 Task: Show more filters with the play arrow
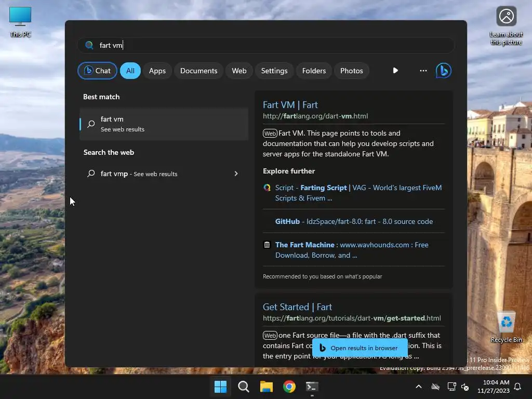coord(395,71)
